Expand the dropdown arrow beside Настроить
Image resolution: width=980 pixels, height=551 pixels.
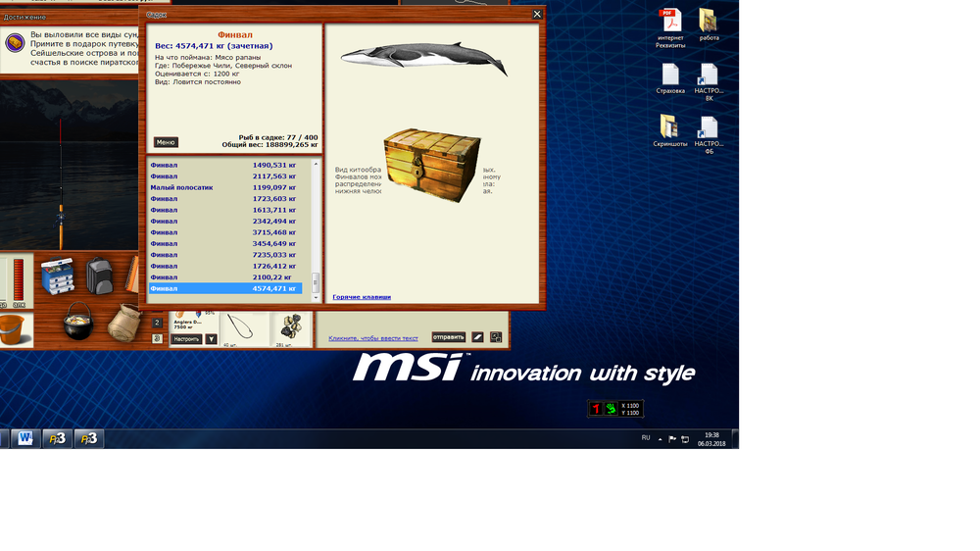tap(211, 339)
